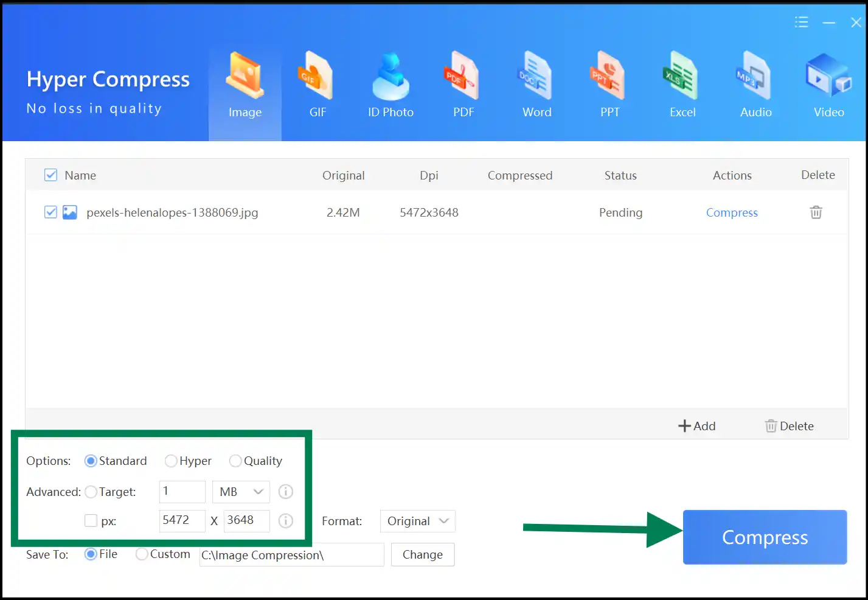This screenshot has height=600, width=868.
Task: Enable the px resize checkbox
Action: [x=91, y=520]
